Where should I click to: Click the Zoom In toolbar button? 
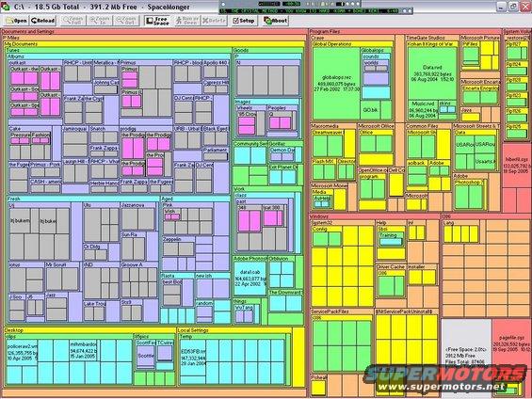99,21
